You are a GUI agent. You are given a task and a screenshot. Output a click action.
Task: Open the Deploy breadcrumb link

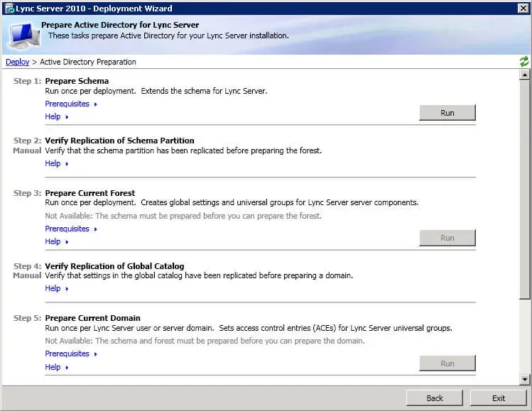click(17, 62)
